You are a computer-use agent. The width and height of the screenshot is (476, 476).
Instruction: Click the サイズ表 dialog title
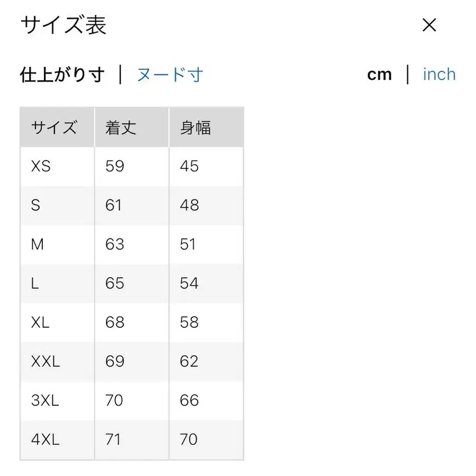(63, 25)
